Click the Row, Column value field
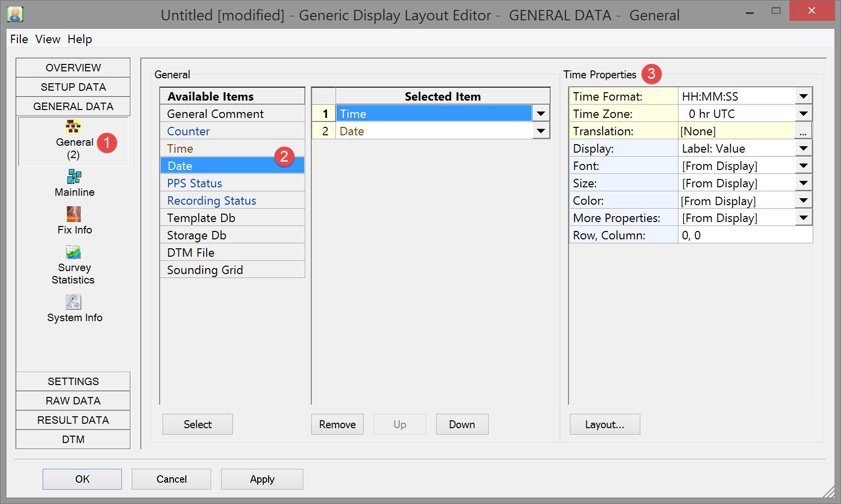 (x=745, y=235)
